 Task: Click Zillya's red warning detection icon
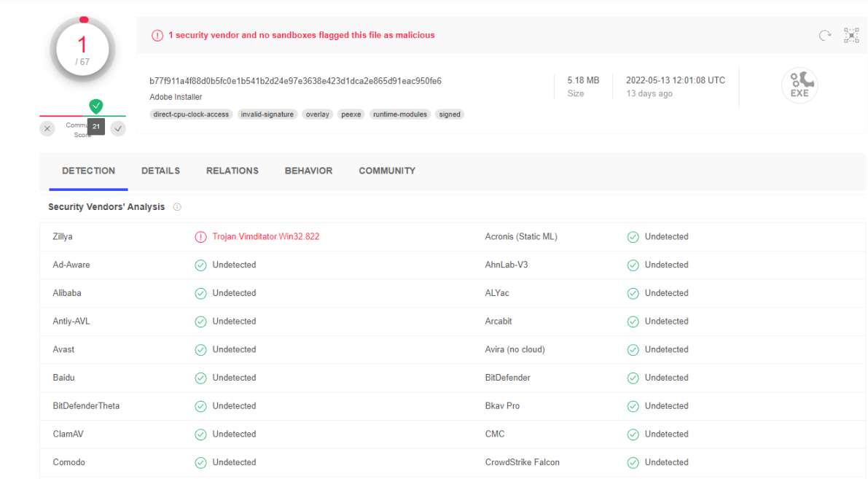click(200, 237)
